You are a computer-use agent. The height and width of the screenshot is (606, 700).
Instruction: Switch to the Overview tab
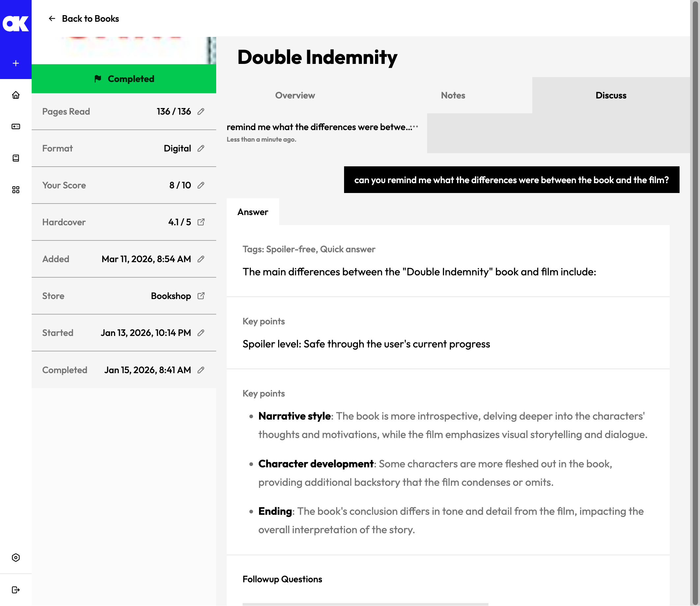click(295, 96)
